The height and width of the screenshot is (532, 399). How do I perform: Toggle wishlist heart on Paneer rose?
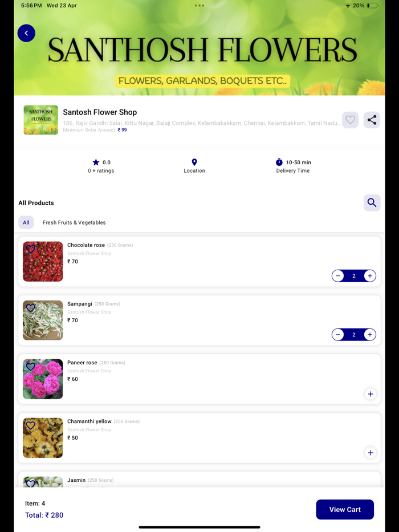pos(31,367)
